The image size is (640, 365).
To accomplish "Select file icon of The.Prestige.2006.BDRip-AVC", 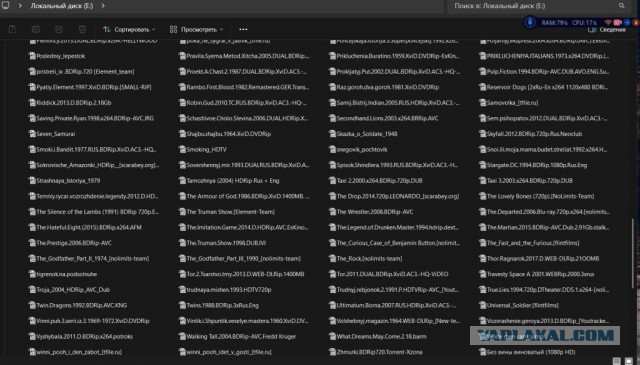I will point(32,243).
